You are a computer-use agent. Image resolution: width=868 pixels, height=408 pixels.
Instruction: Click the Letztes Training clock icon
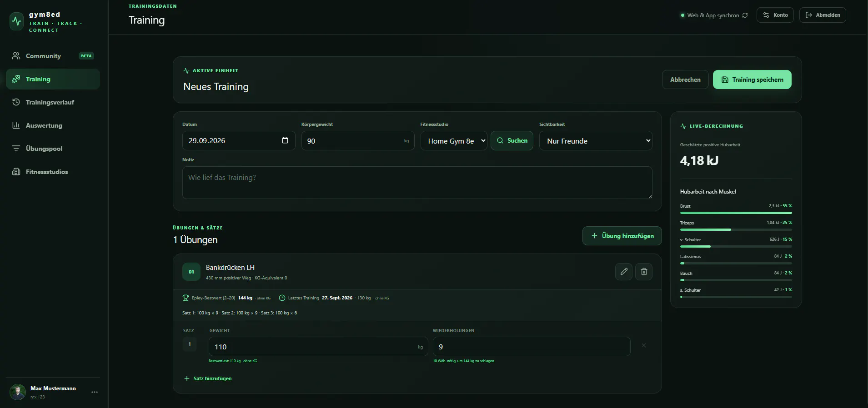click(282, 298)
